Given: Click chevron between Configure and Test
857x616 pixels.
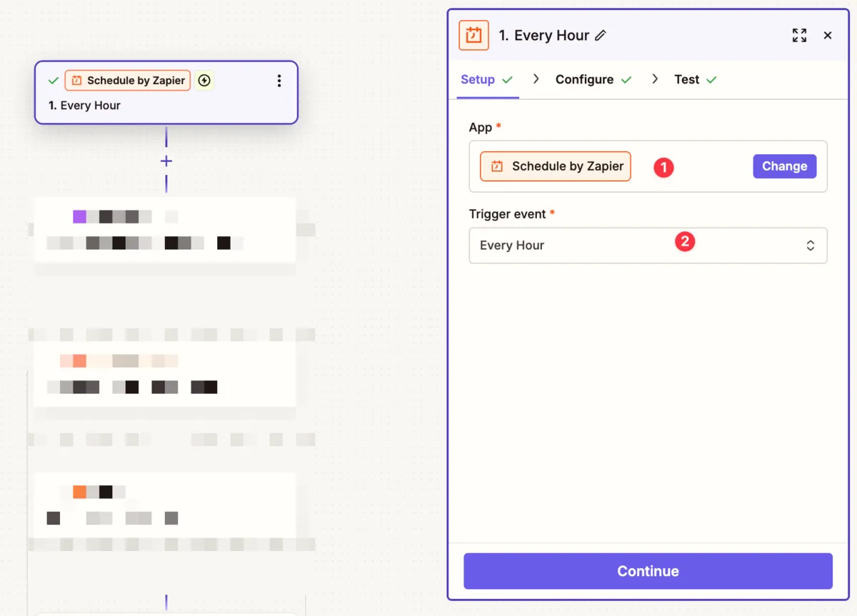Looking at the screenshot, I should [655, 79].
